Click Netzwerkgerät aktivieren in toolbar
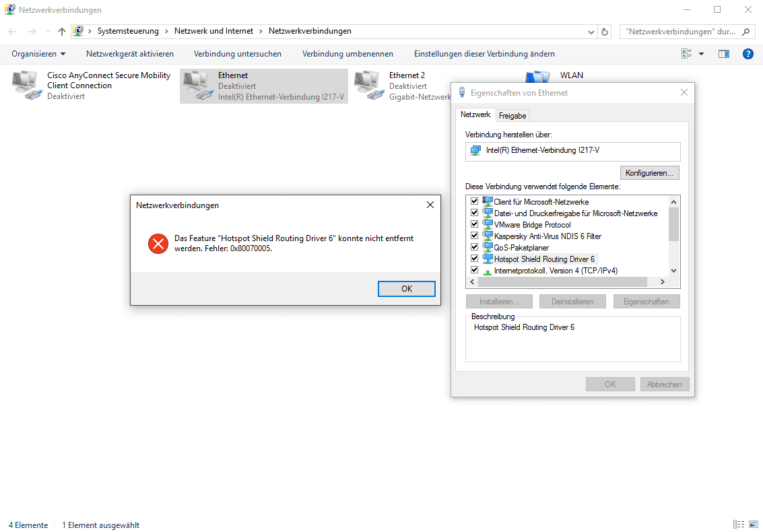Screen dimensions: 763x532 (130, 54)
